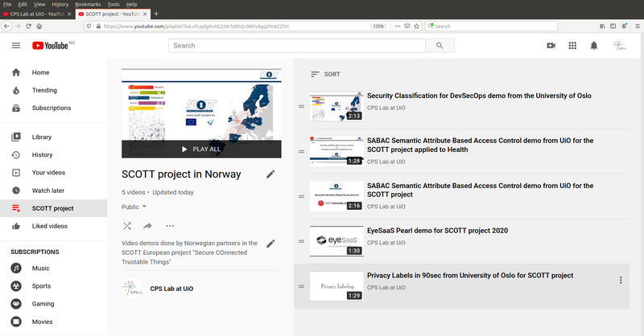Screen dimensions: 644x336
Task: Click the search magnifier button
Action: click(x=440, y=46)
